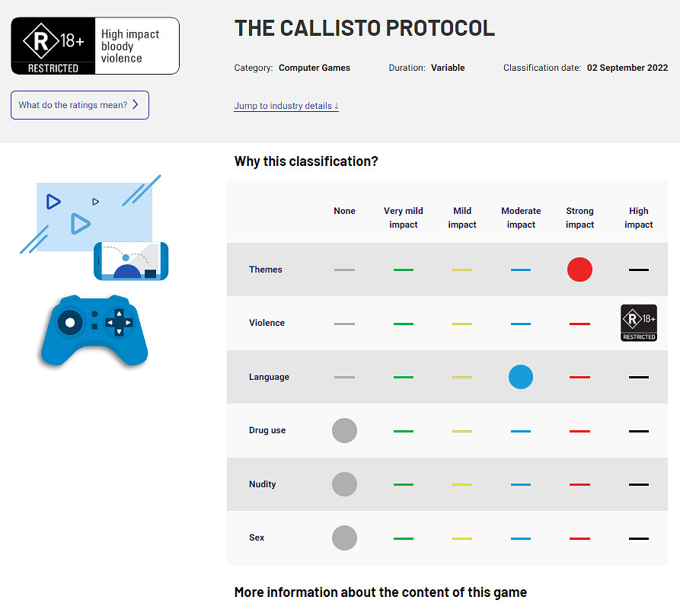Click the Themes row label

pyautogui.click(x=265, y=270)
